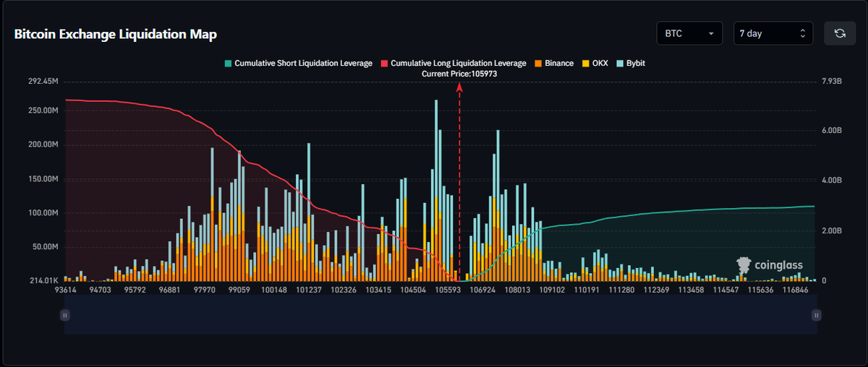Viewport: 868px width, 367px height.
Task: Click the left pause-style range handle
Action: tap(65, 315)
